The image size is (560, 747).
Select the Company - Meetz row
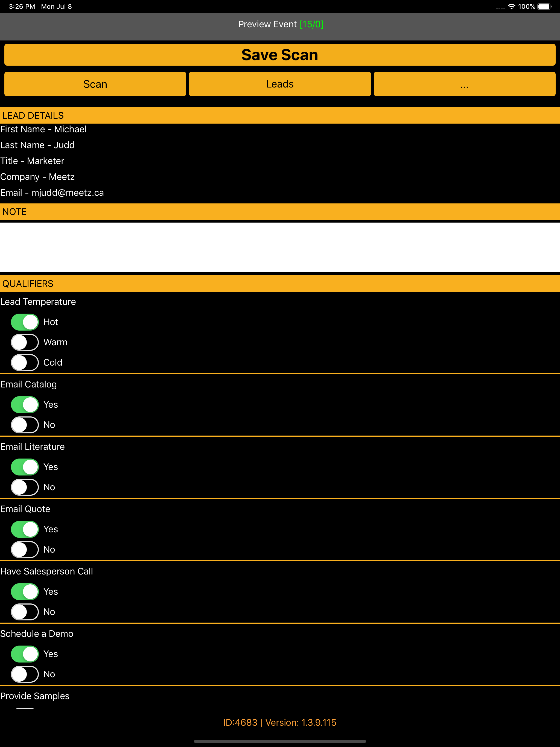click(x=37, y=177)
